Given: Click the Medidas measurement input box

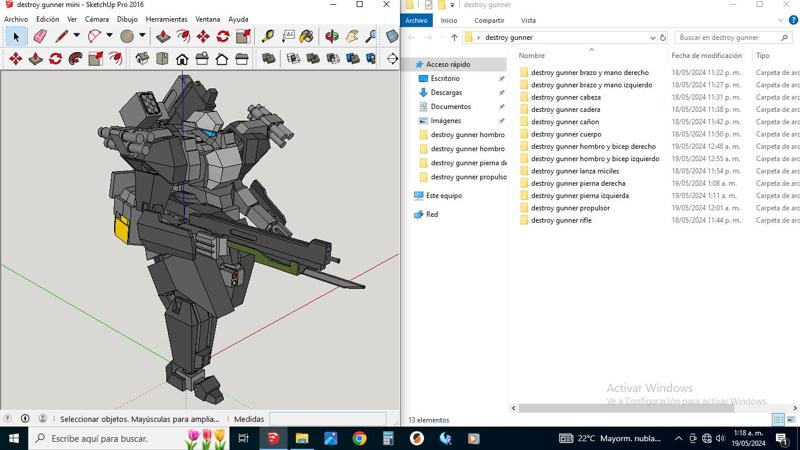Looking at the screenshot, I should 328,419.
